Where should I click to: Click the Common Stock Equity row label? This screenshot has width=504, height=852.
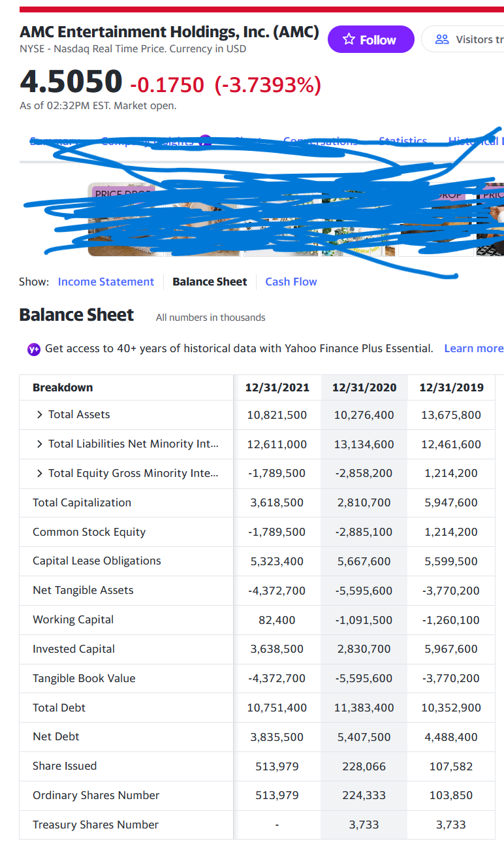point(89,532)
